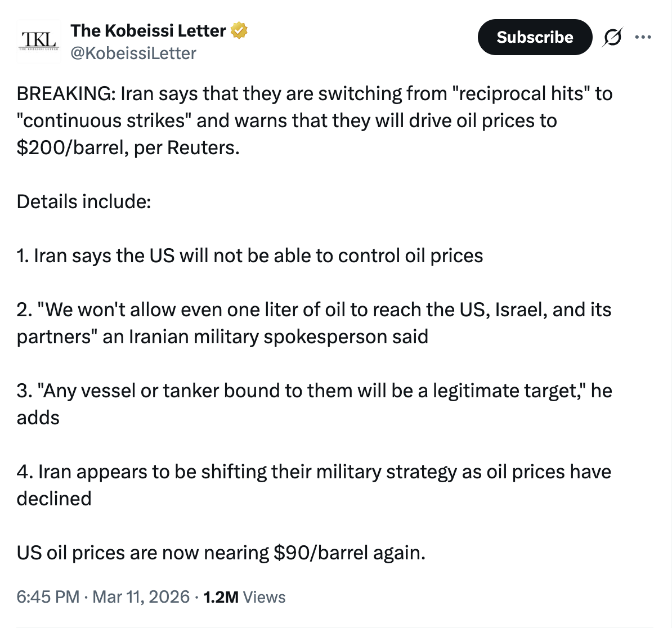Click the gold verified badge

coord(239,30)
